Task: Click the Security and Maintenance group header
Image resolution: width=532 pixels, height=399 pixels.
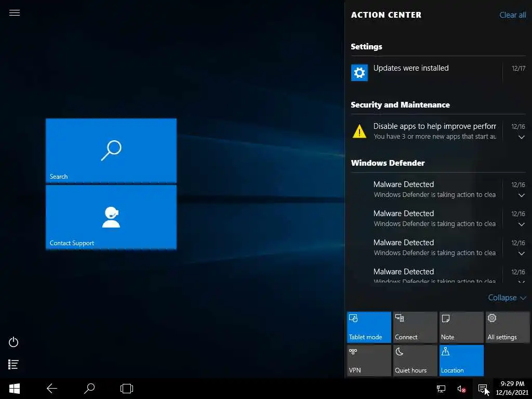Action: pos(401,105)
